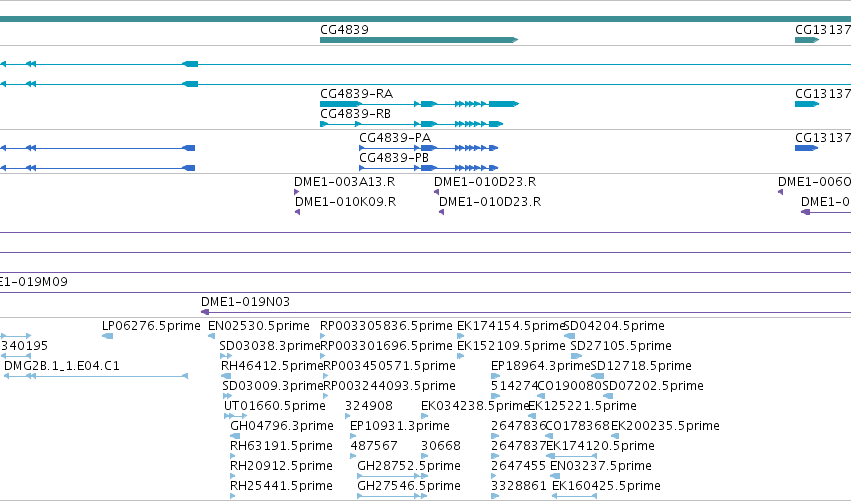
Task: Click the DMG2B.1_1.E04.C1 alignment line glyph
Action: point(96,376)
